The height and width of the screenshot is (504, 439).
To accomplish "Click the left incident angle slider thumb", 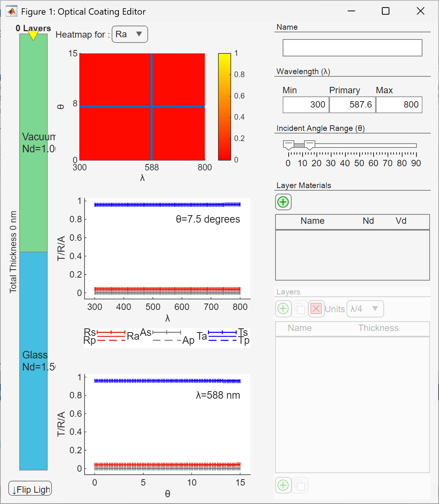I will (288, 145).
